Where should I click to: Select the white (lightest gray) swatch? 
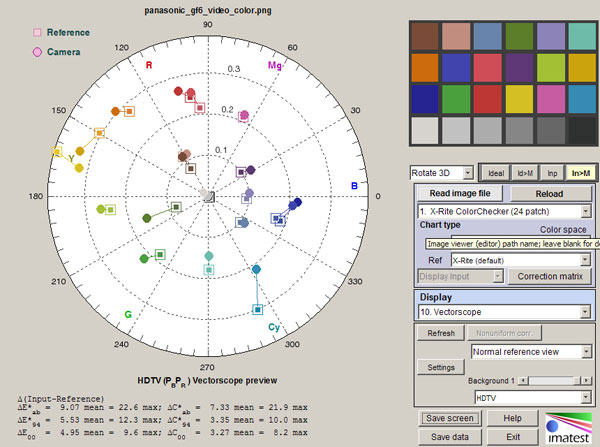tap(425, 131)
